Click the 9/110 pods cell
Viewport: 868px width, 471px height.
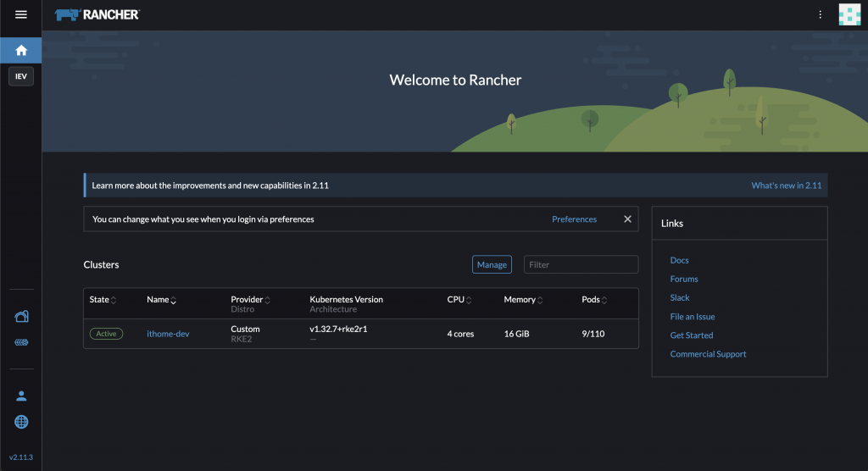tap(593, 334)
